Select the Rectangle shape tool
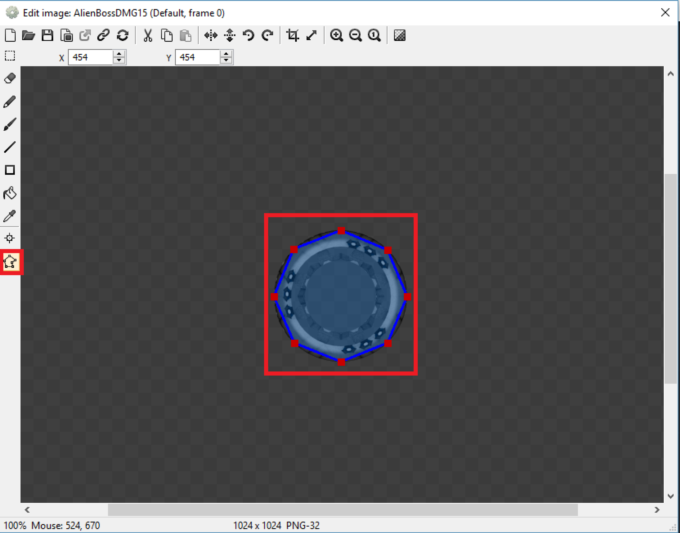680x533 pixels. pos(10,170)
